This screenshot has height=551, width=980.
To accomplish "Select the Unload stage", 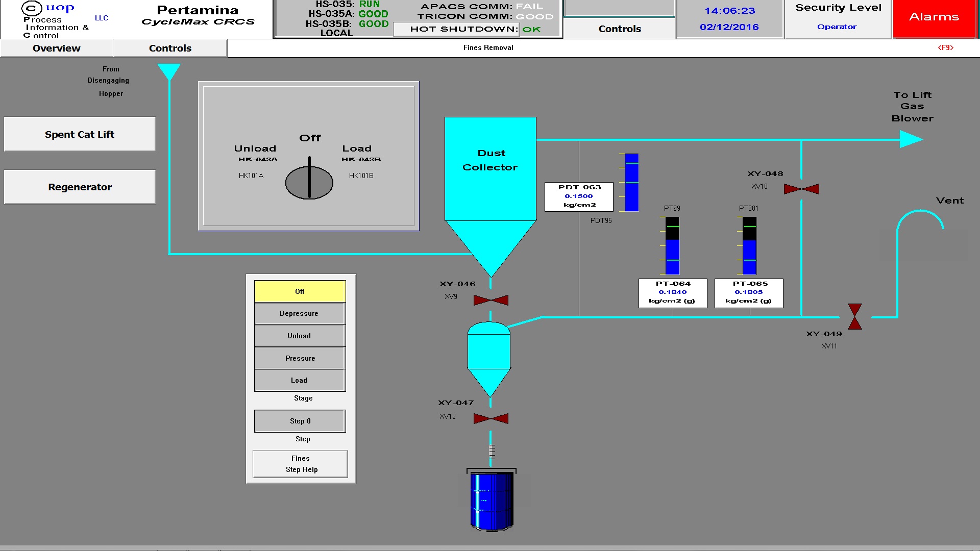I will click(300, 336).
